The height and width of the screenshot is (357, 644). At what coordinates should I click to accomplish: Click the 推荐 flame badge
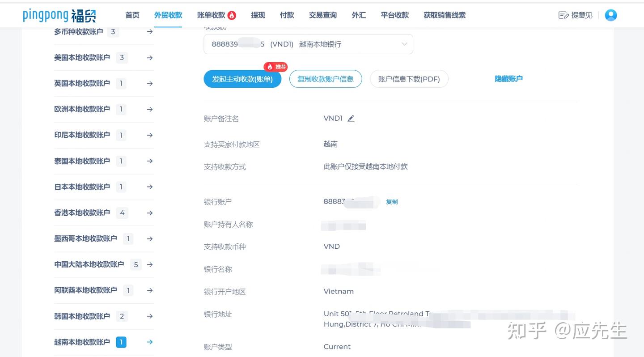click(275, 67)
